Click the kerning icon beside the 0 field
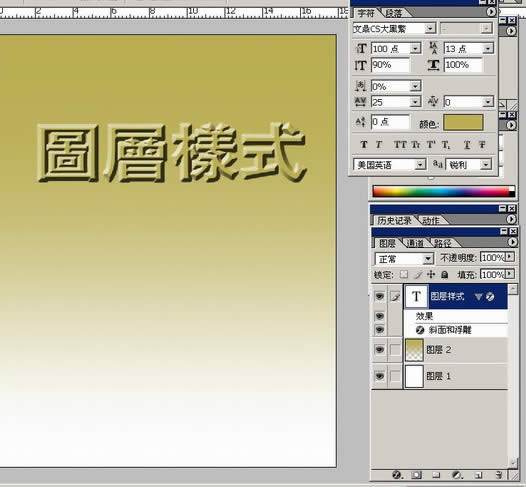Screen dimensions: 526x487 coord(433,101)
